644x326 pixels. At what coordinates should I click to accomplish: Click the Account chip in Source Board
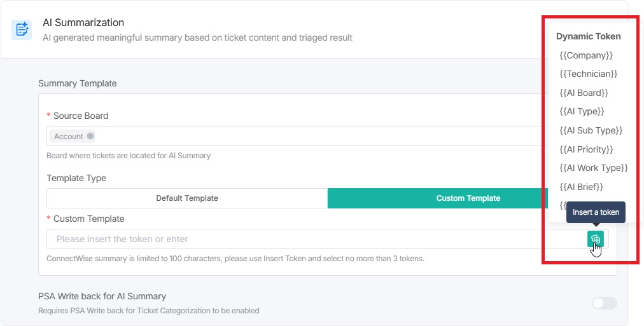tap(69, 136)
